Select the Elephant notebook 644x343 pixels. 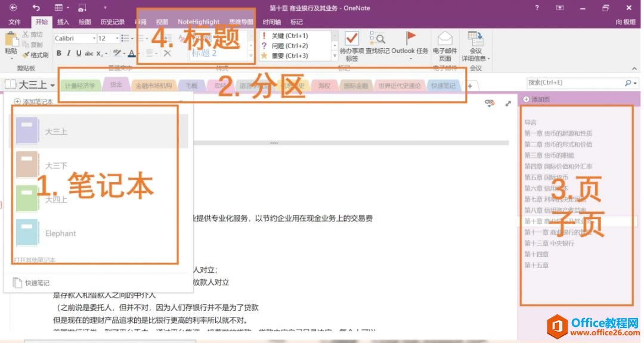tap(98, 233)
